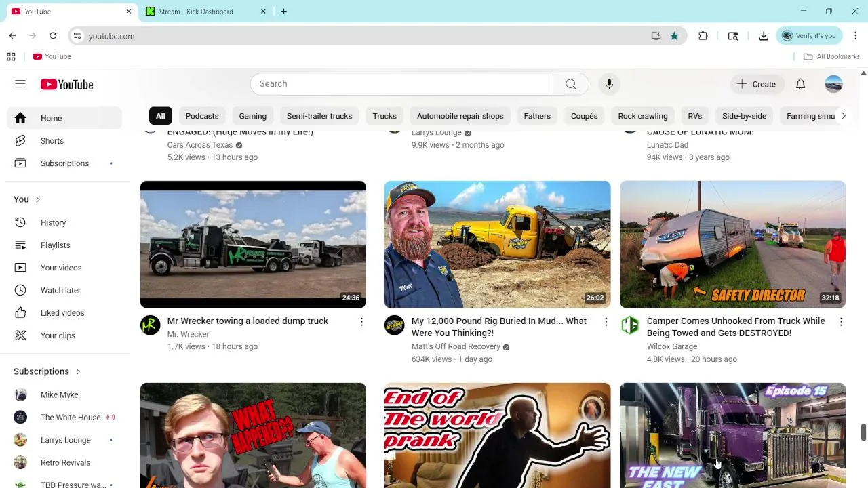The image size is (868, 488).
Task: Select the Fathers filter chip
Action: point(537,116)
